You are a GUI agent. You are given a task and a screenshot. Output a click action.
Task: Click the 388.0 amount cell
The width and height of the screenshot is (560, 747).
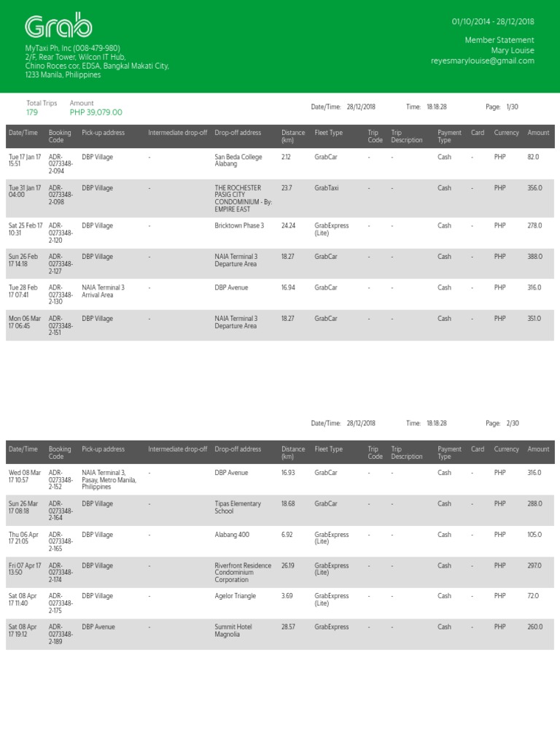click(x=534, y=257)
